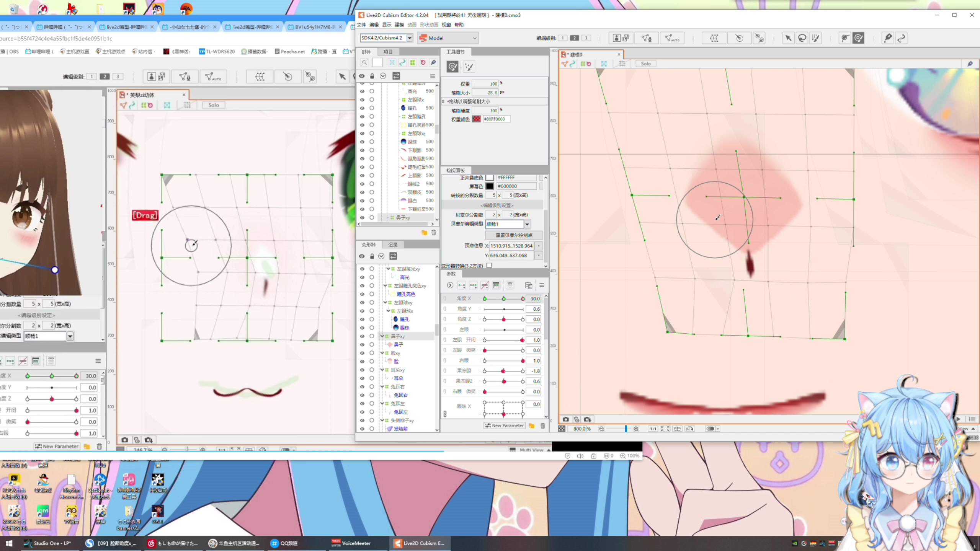The width and height of the screenshot is (980, 551).
Task: Toggle the Solo button in canvas toolbar
Action: pyautogui.click(x=646, y=64)
